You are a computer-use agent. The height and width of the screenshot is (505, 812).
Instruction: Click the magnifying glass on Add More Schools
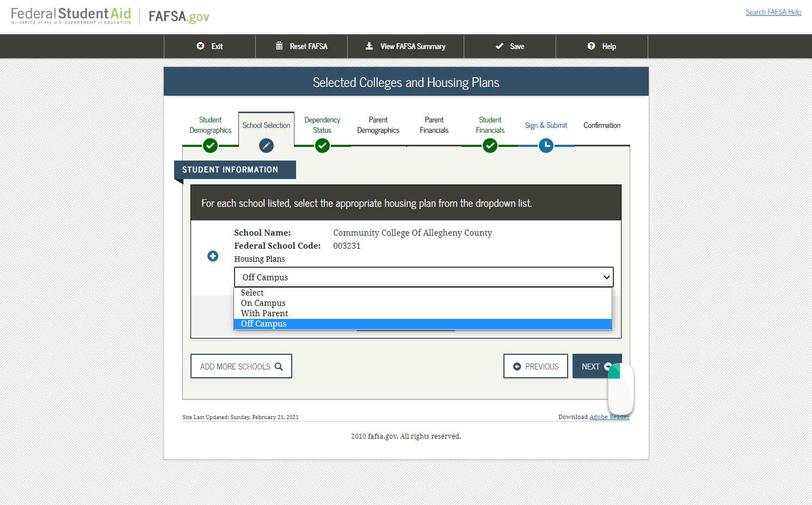[279, 366]
